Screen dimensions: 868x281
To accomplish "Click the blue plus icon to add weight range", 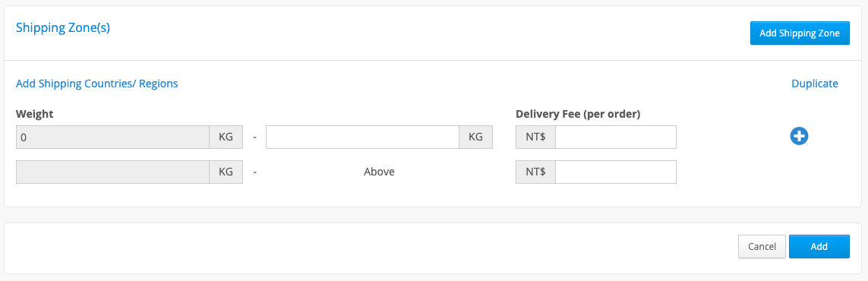I will point(799,136).
